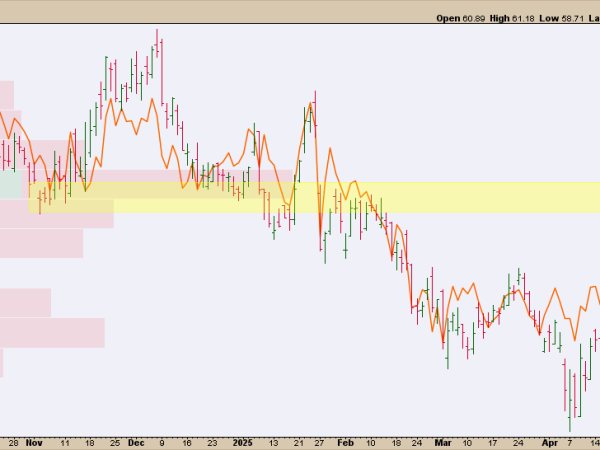Select the 2025 year label on axis
The width and height of the screenshot is (600, 450).
[243, 443]
